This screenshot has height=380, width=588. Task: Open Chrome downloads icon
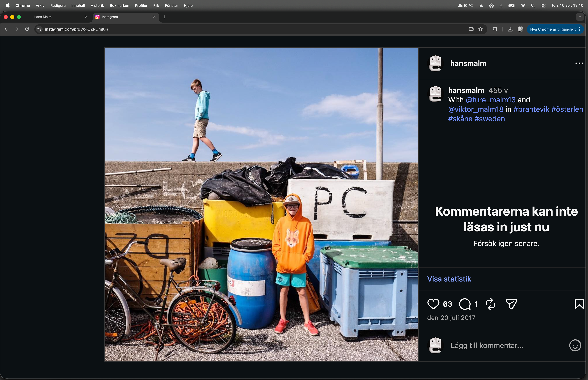510,29
